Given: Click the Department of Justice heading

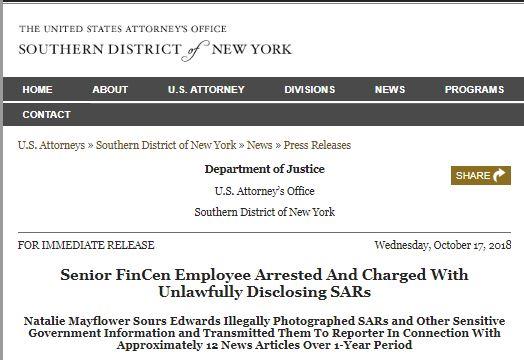Looking at the screenshot, I should pos(264,169).
